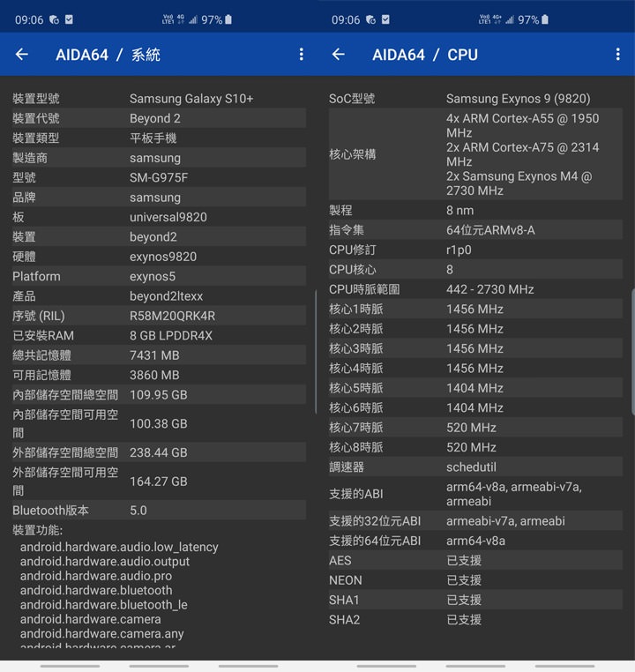Select the 裝置型號 Samsung Galaxy S10+ row
The image size is (635, 672).
[159, 99]
